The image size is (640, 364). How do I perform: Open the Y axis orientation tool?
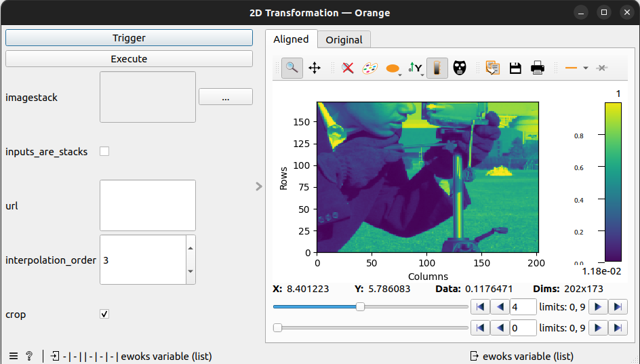[415, 68]
